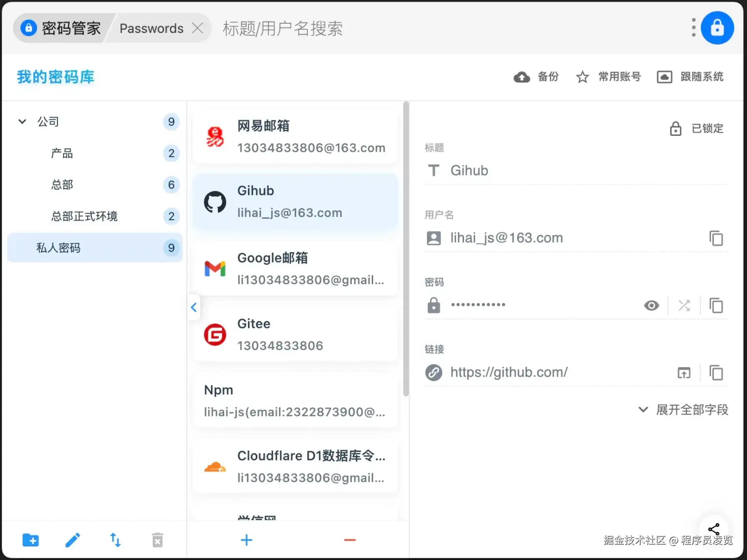This screenshot has height=560, width=747.
Task: Add a new password entry with plus
Action: coord(246,540)
